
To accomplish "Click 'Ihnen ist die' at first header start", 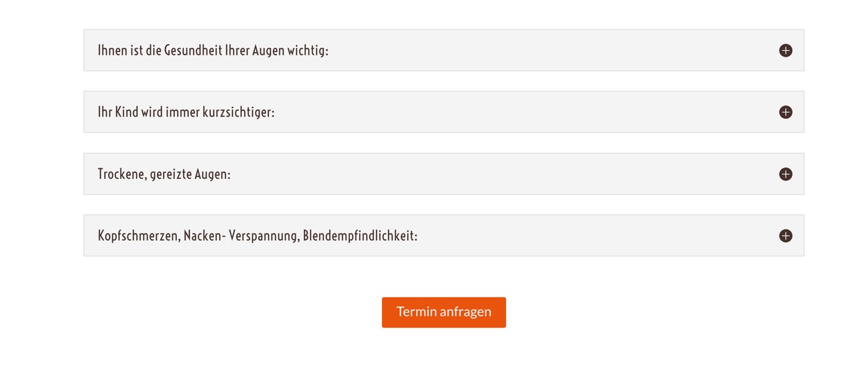I will point(130,51).
